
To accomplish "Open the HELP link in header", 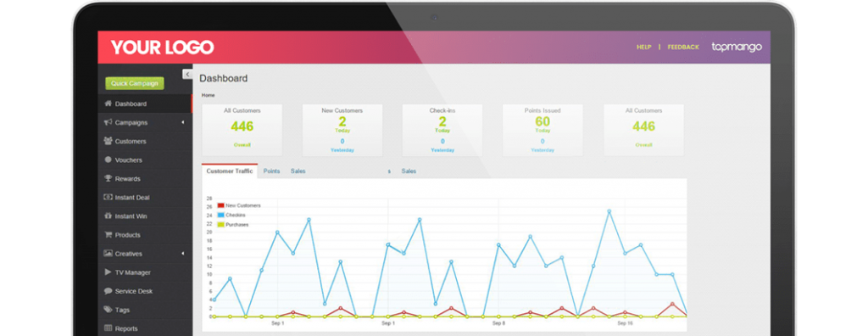I will pyautogui.click(x=644, y=48).
